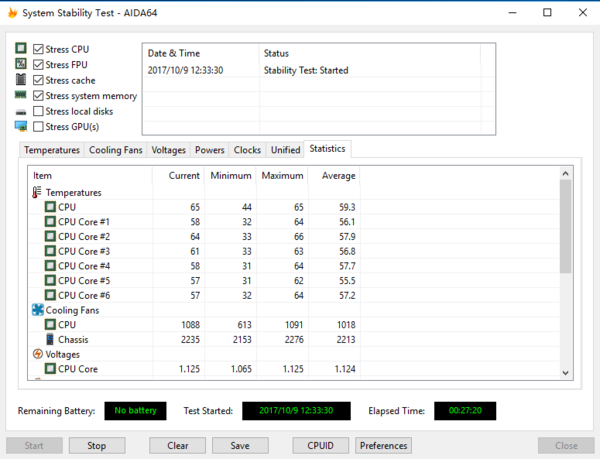The height and width of the screenshot is (459, 600).
Task: Click the Elapsed Time value 00:27:20
Action: point(465,411)
